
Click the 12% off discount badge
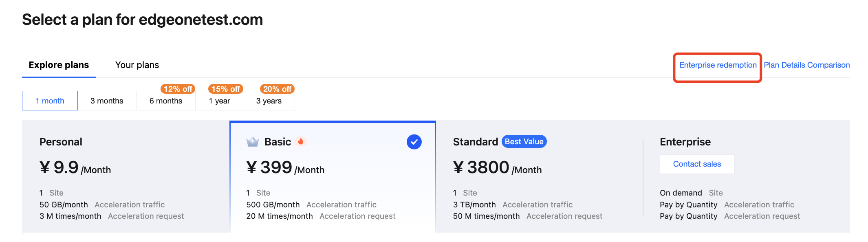coord(178,89)
